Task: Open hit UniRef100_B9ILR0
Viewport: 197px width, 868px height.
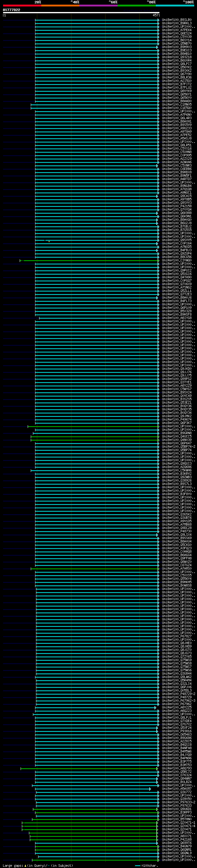Action: click(176, 20)
